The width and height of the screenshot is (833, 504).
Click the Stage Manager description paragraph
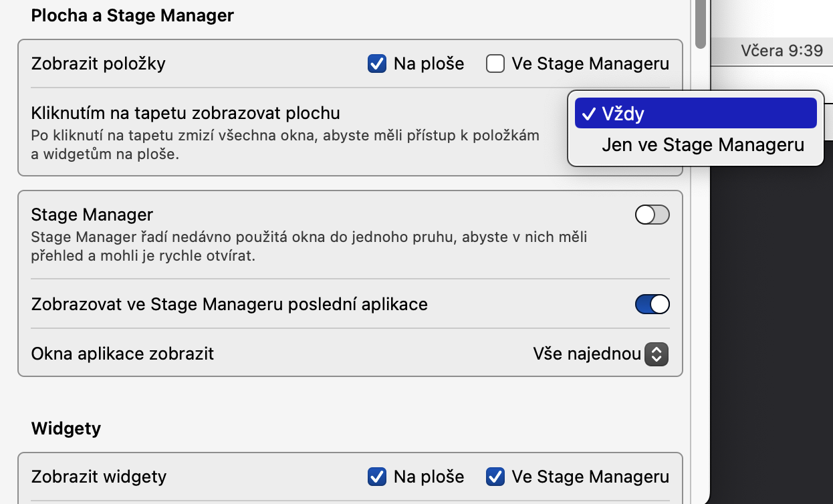pyautogui.click(x=309, y=247)
